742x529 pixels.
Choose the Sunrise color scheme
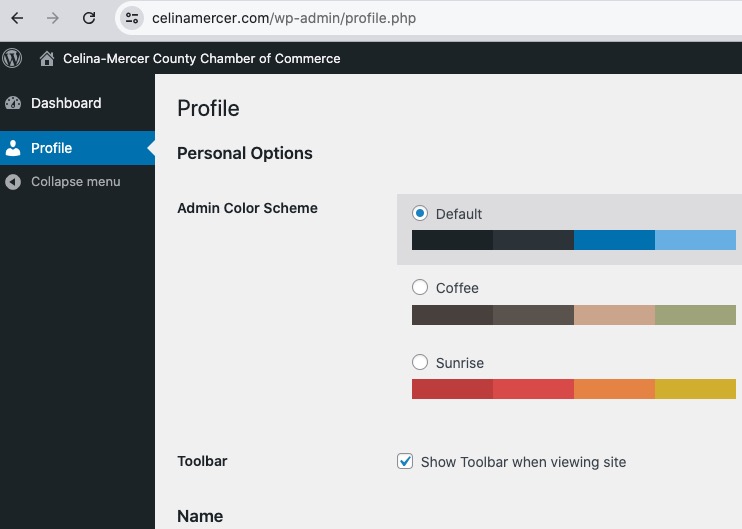click(x=420, y=362)
